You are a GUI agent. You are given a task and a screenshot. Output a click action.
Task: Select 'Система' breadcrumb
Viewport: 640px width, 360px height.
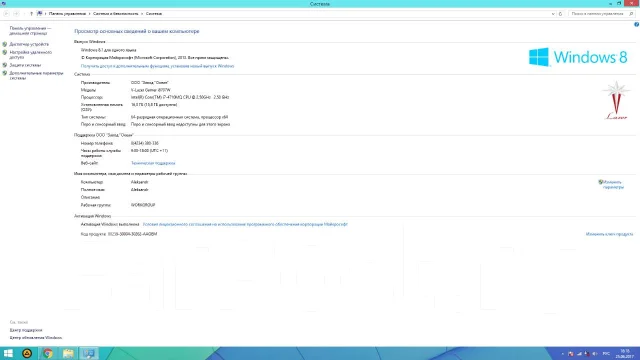(154, 14)
